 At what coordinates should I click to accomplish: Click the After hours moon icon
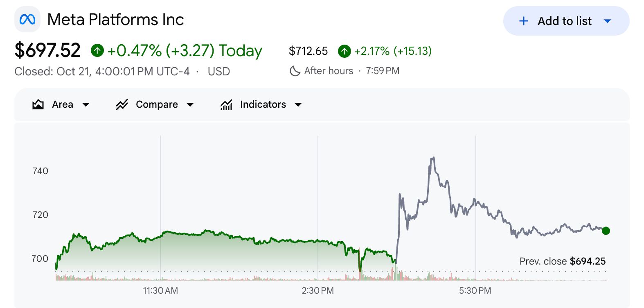tap(295, 71)
